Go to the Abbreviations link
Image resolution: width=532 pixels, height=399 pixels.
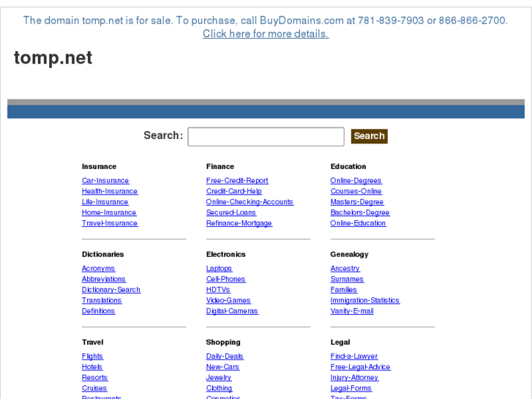[104, 279]
